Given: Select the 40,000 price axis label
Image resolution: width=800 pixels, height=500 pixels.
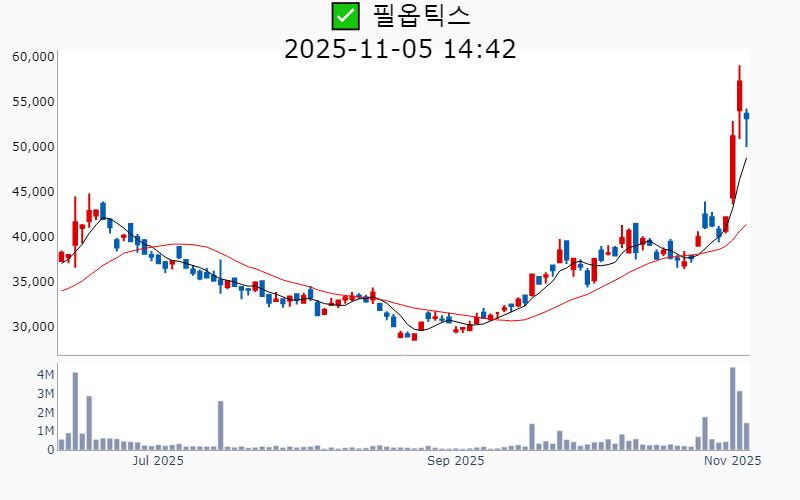Looking at the screenshot, I should [33, 237].
